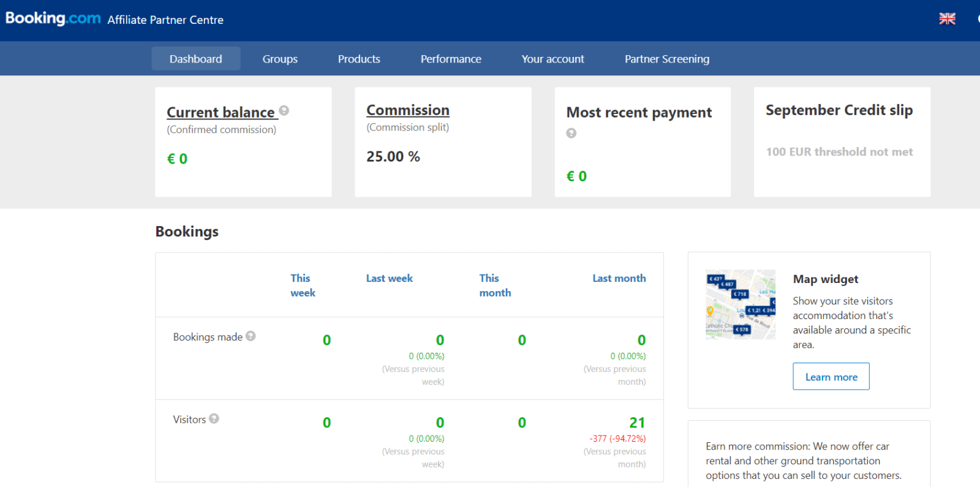Select the This month column header
The image size is (980, 487).
coord(495,285)
